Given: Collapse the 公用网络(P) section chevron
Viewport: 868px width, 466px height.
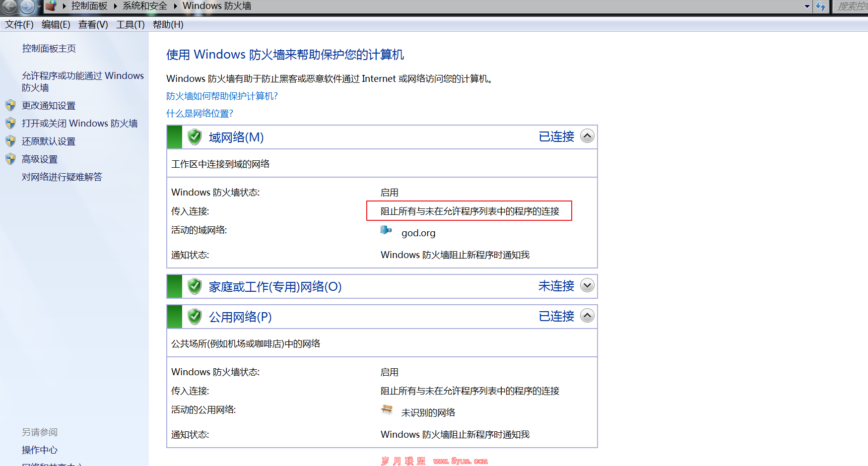Looking at the screenshot, I should (x=587, y=316).
